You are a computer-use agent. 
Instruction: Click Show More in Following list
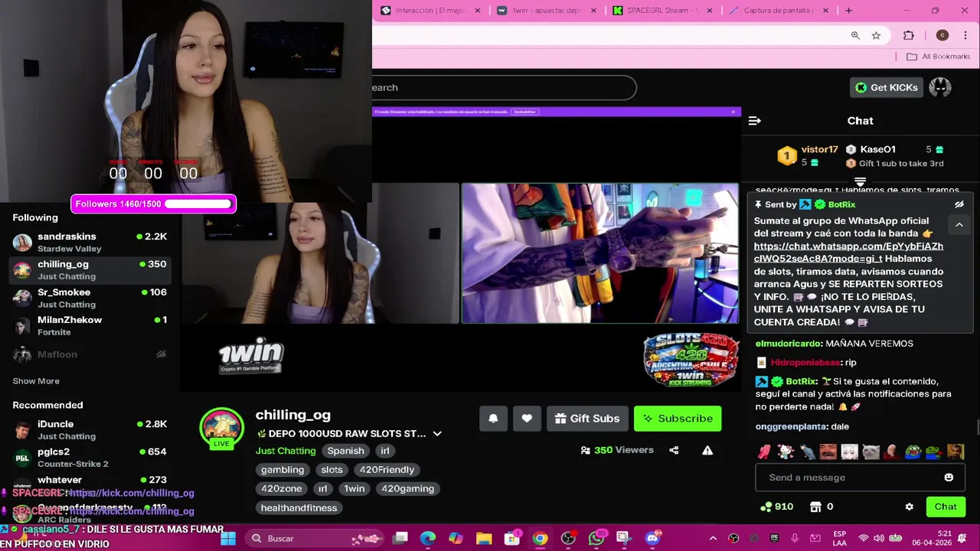[36, 381]
